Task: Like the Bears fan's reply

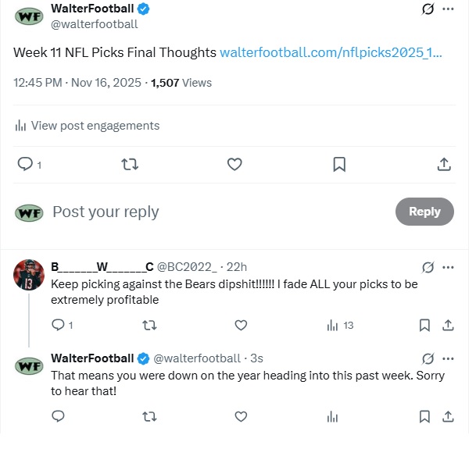Action: (x=241, y=325)
